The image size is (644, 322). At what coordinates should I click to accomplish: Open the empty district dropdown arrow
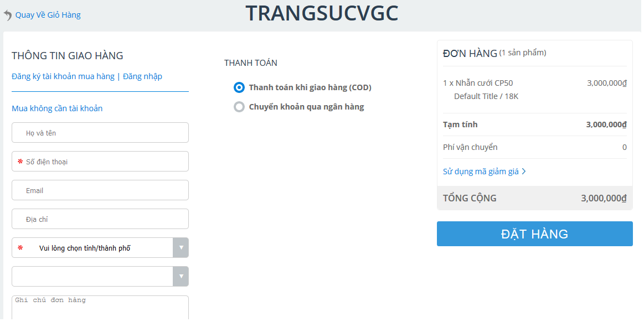pos(181,277)
